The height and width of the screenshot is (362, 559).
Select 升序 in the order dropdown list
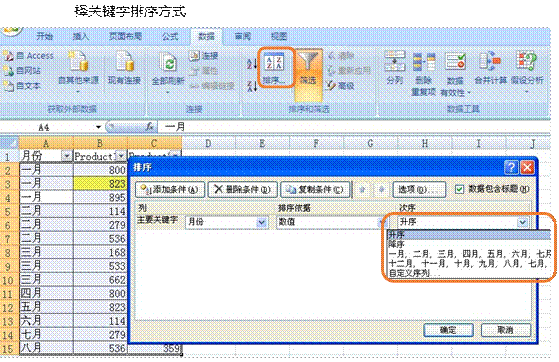(x=470, y=234)
